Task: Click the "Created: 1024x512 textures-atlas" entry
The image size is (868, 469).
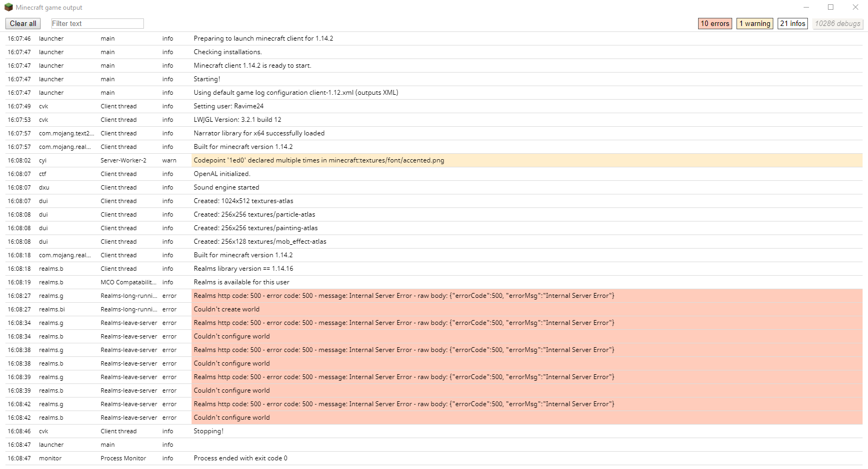Action: [244, 201]
